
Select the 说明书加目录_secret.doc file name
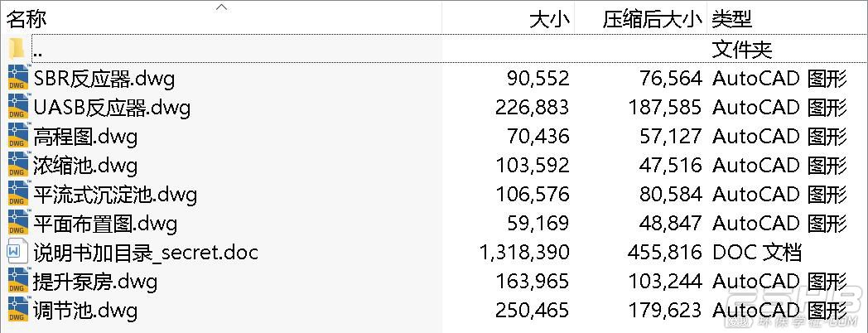[x=146, y=252]
